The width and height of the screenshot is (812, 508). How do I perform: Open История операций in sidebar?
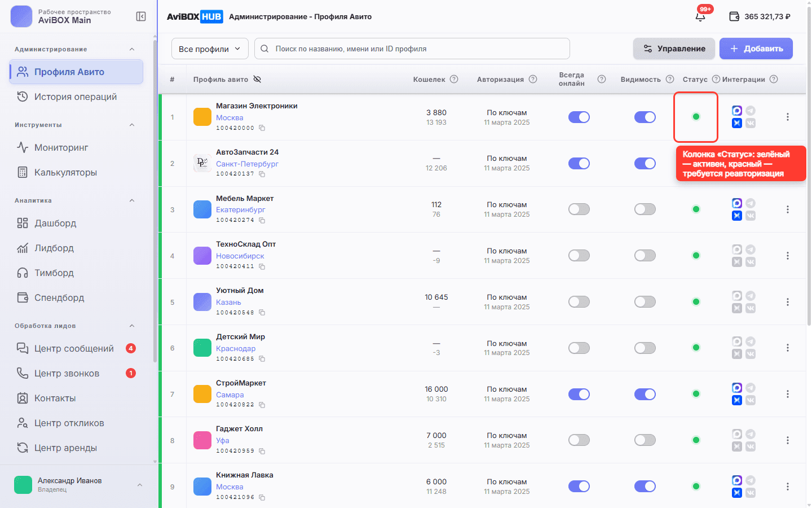coord(76,97)
